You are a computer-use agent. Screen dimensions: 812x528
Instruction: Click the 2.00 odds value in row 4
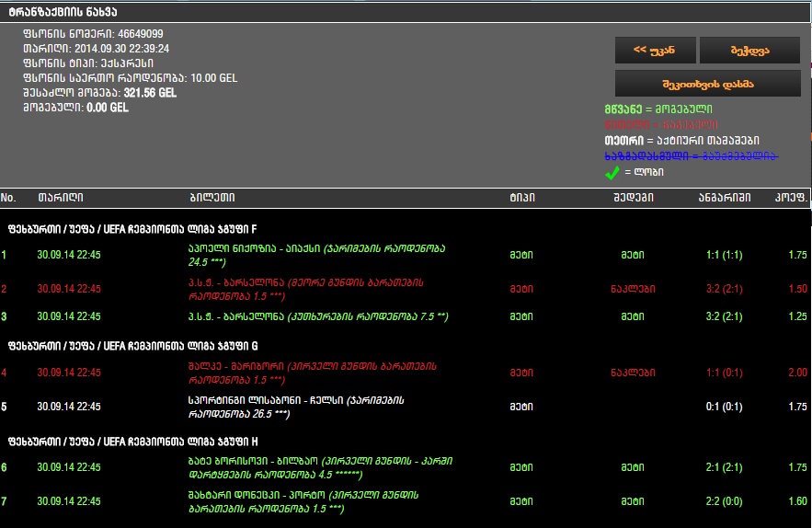tap(796, 373)
